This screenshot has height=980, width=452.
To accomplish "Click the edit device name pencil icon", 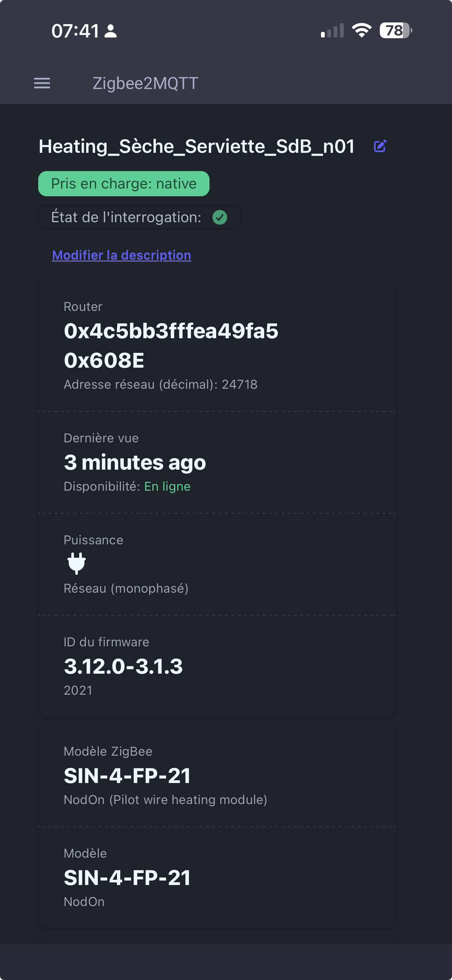I will 380,146.
